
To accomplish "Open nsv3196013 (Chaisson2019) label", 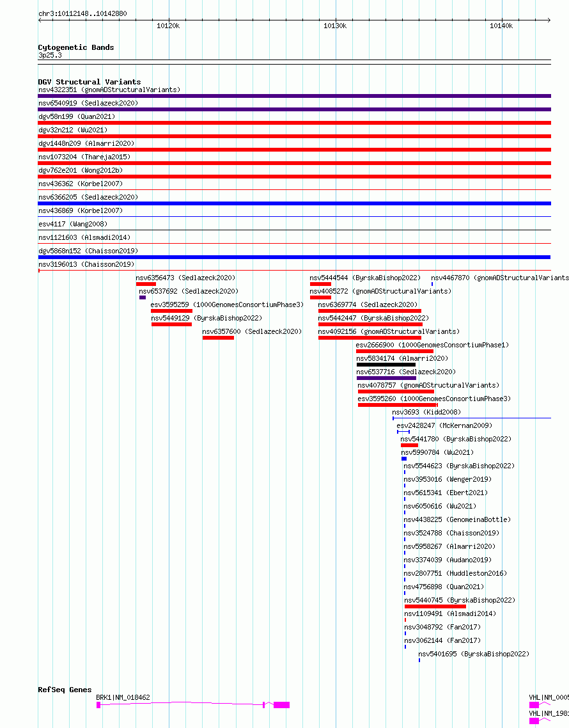I will coord(86,265).
